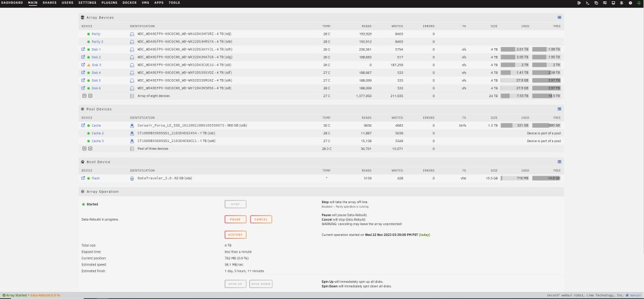The image size is (644, 299).
Task: Open the Parity device link
Action: pyautogui.click(x=96, y=34)
